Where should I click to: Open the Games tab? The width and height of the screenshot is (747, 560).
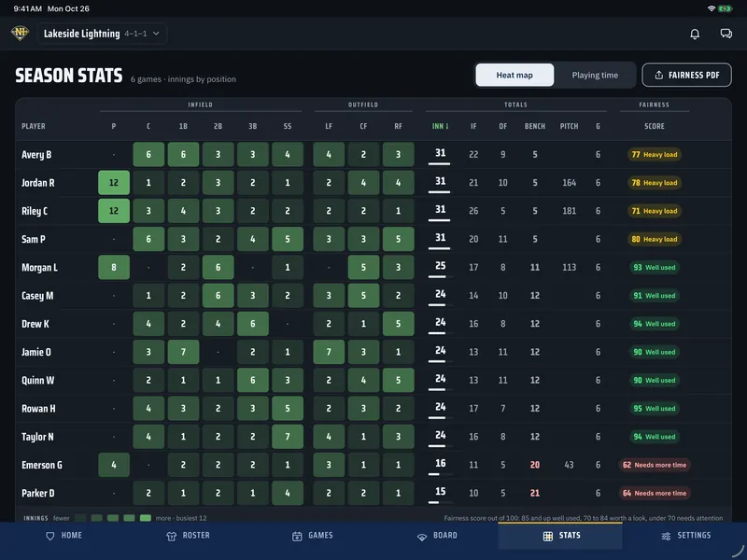tap(312, 536)
